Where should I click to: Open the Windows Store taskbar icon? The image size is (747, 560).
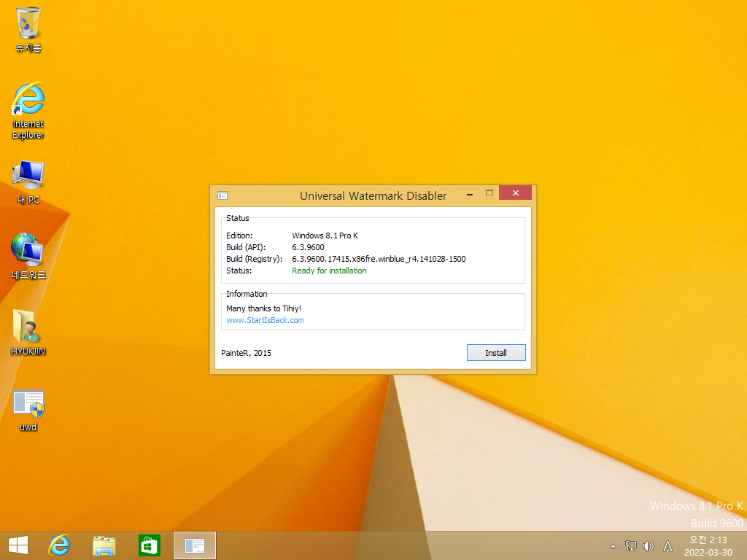coord(149,545)
